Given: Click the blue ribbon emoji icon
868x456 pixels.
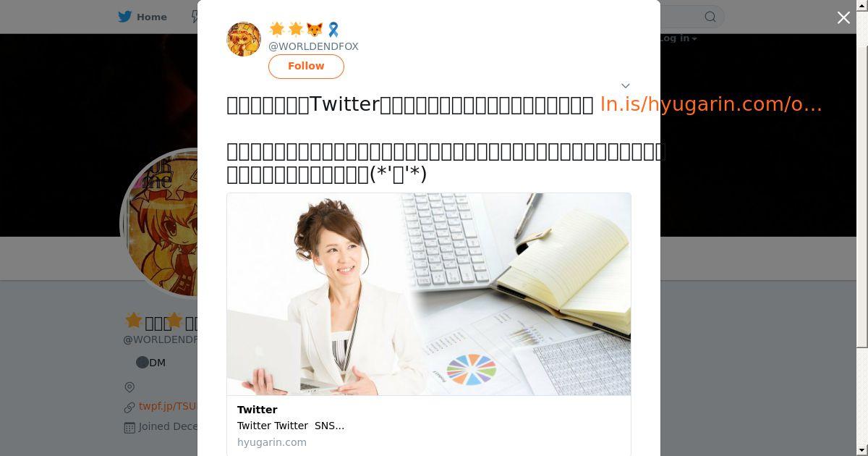Looking at the screenshot, I should 333,29.
